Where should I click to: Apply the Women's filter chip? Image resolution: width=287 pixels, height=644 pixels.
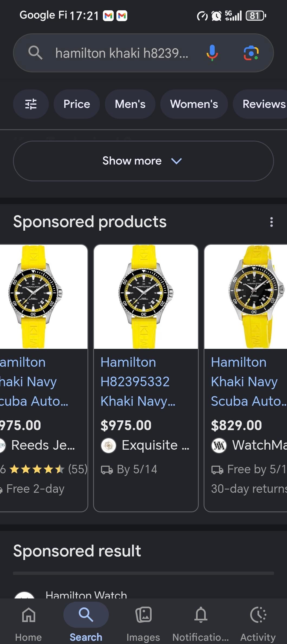pos(194,104)
